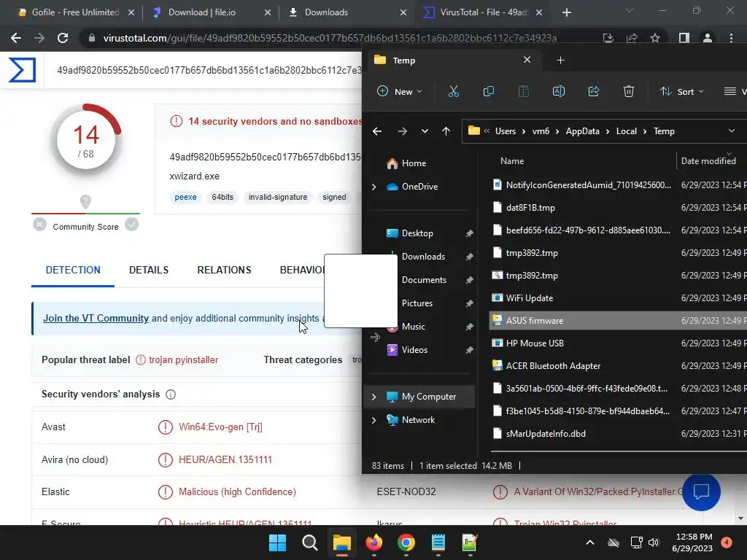
Task: Click the file hash field in VirusTotal header
Action: tap(209, 71)
